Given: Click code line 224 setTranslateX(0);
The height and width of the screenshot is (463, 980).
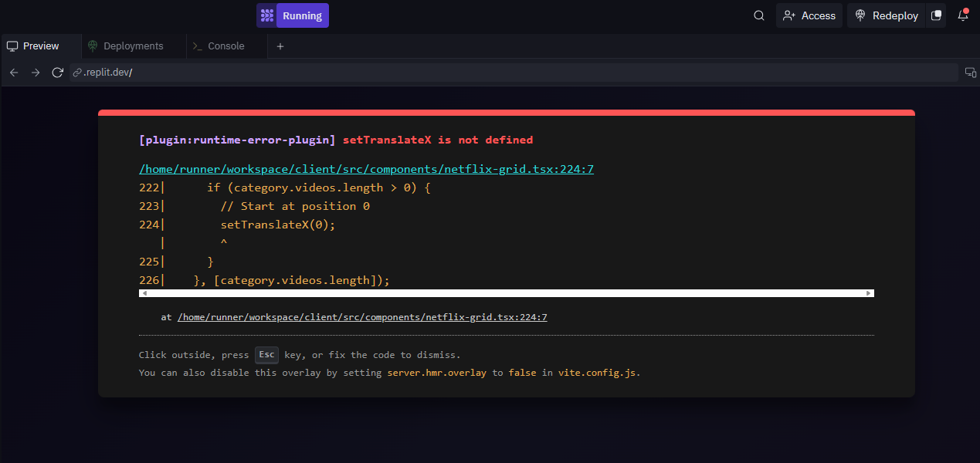Looking at the screenshot, I should 278,225.
